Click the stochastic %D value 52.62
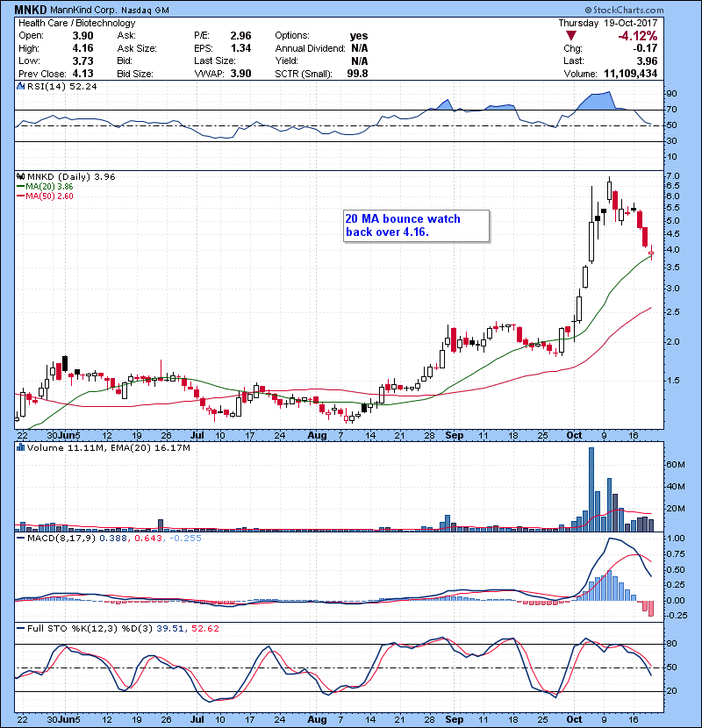Screen dimensions: 702x728 204,628
